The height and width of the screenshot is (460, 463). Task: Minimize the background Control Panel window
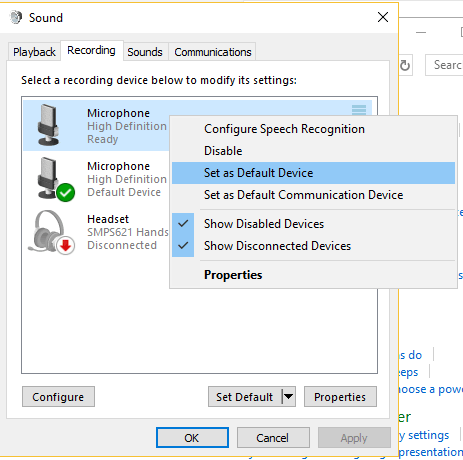tap(421, 32)
